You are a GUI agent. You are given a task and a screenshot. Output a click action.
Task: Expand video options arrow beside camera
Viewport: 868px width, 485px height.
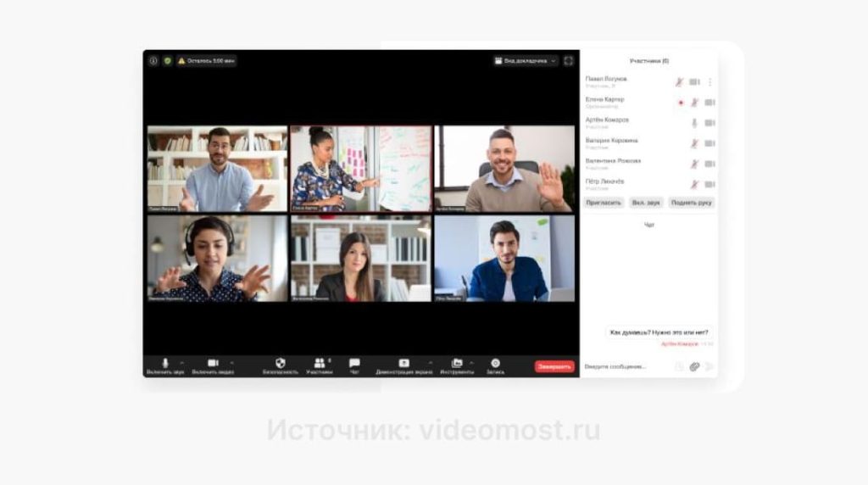tap(231, 363)
